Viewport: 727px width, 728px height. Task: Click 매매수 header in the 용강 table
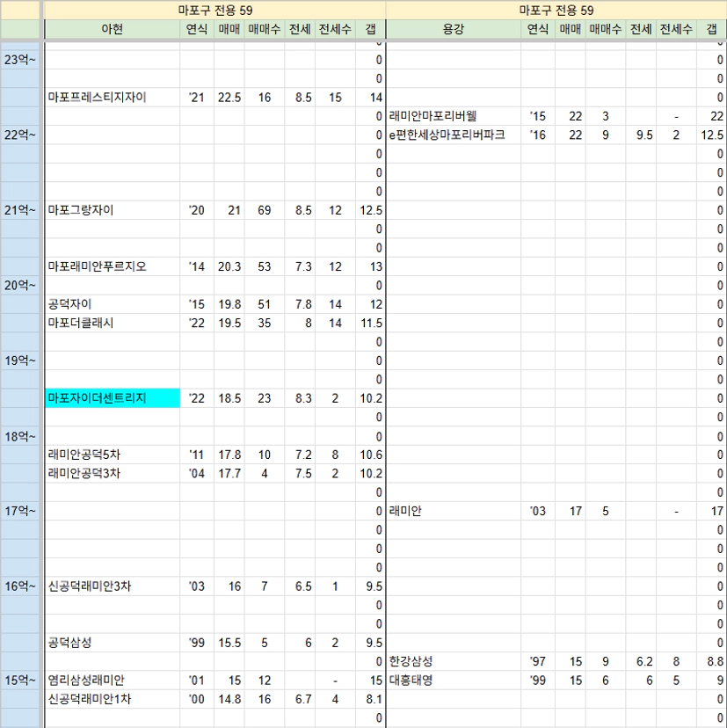pos(606,29)
